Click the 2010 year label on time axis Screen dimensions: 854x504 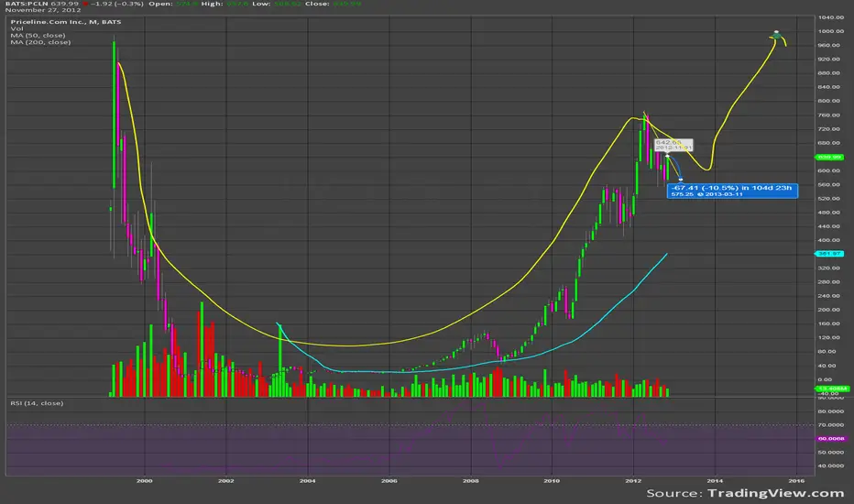tap(552, 481)
